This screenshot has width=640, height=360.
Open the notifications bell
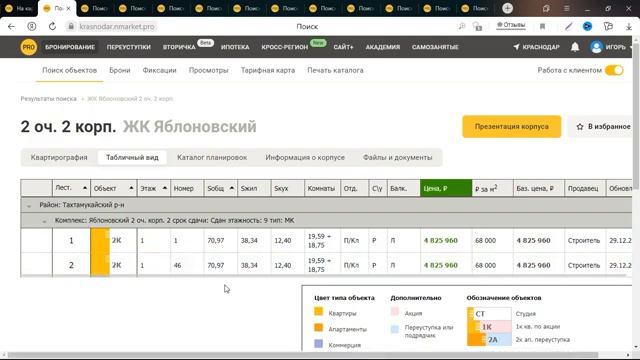click(x=575, y=47)
